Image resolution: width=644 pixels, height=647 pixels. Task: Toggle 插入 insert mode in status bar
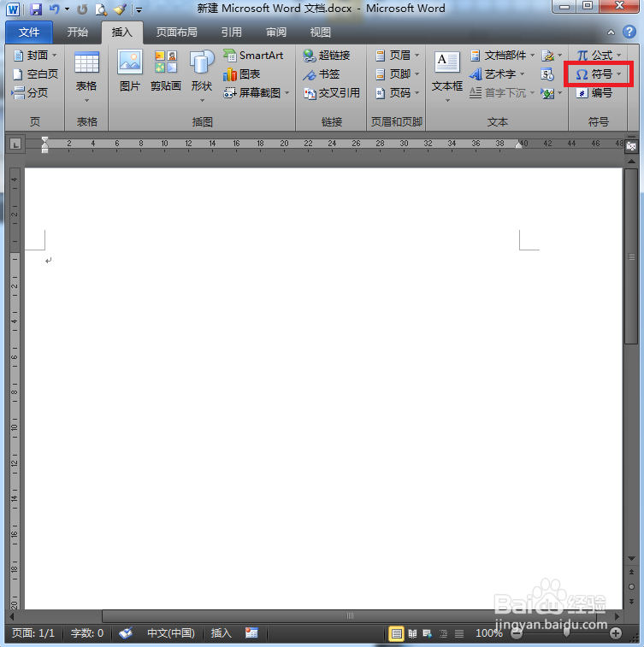pyautogui.click(x=222, y=633)
